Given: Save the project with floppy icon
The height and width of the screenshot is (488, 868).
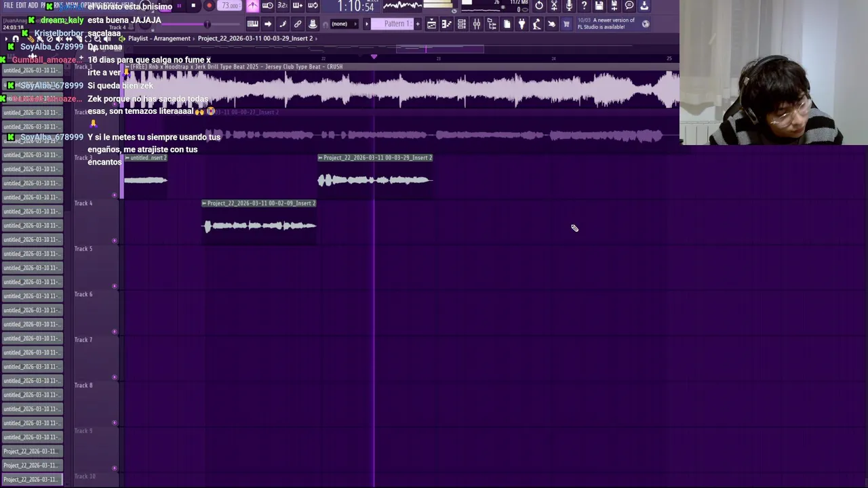Looking at the screenshot, I should (x=599, y=6).
